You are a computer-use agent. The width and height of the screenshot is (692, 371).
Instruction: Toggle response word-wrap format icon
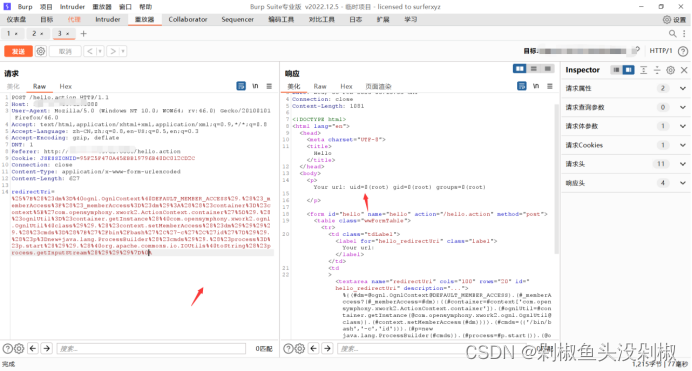pos(522,86)
